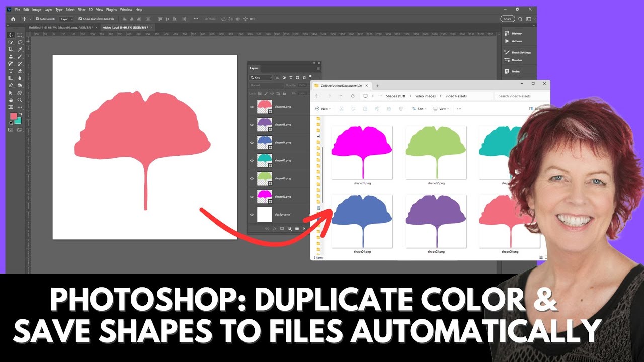
Task: Click the video images breadcrumb
Action: click(426, 96)
